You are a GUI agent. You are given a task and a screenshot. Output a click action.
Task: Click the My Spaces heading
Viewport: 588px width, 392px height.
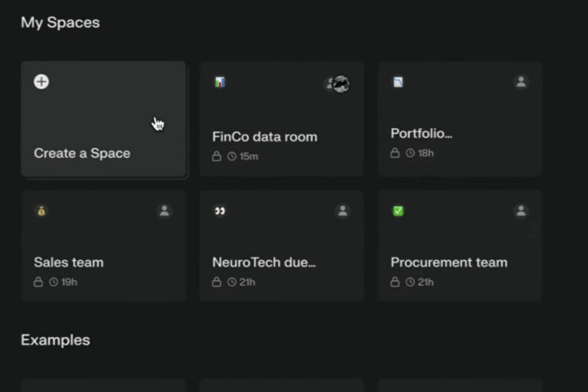60,23
